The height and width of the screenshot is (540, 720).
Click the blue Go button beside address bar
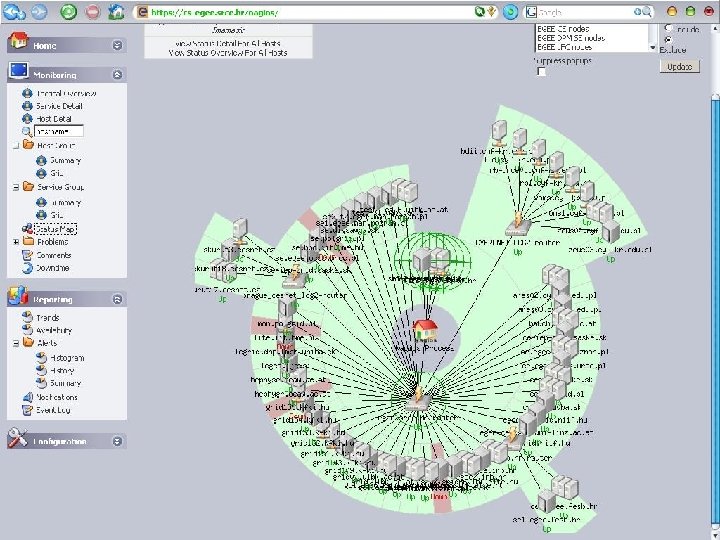(510, 12)
